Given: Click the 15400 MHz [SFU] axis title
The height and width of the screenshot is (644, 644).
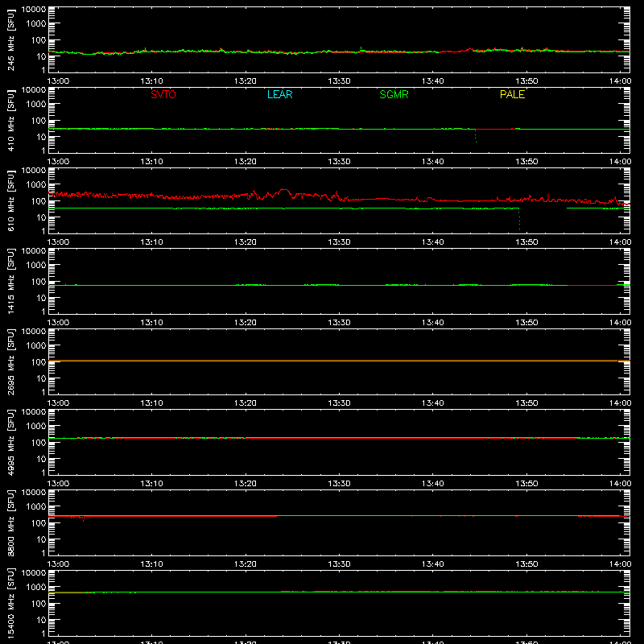Looking at the screenshot, I should click(11, 603).
